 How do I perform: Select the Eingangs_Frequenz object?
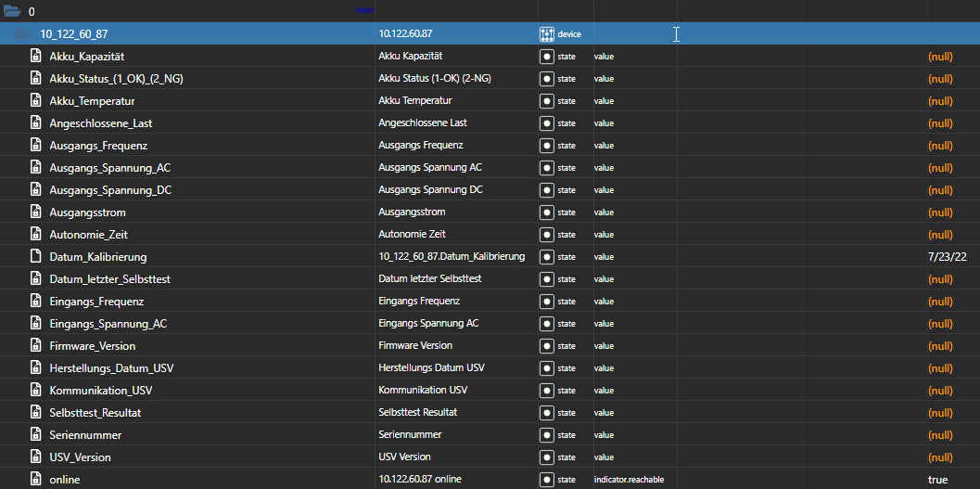coord(96,302)
